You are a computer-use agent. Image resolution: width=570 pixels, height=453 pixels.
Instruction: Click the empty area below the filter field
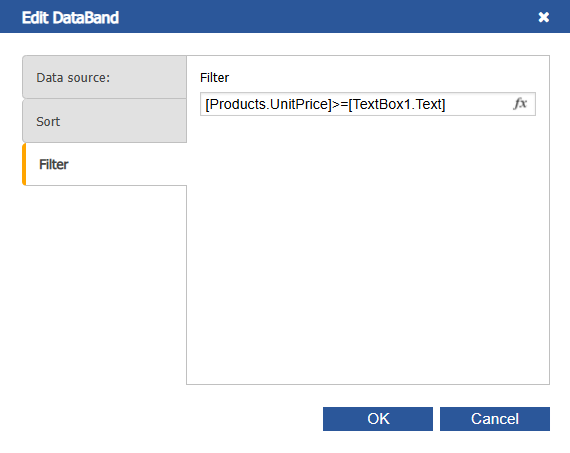point(368,249)
